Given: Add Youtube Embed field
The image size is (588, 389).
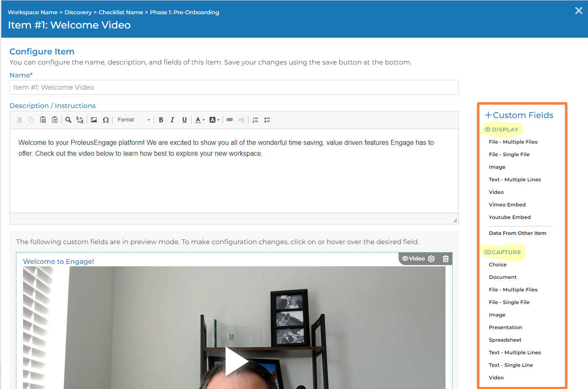Looking at the screenshot, I should pos(510,217).
